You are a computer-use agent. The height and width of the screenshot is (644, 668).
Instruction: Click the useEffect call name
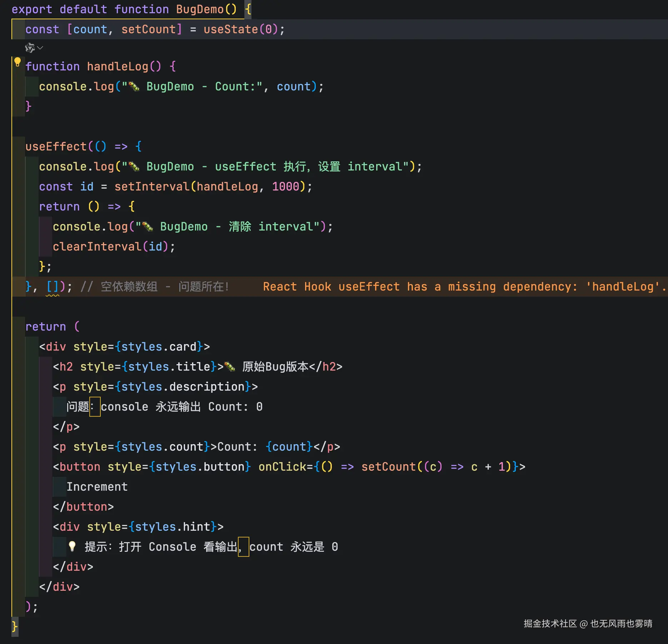coord(56,147)
